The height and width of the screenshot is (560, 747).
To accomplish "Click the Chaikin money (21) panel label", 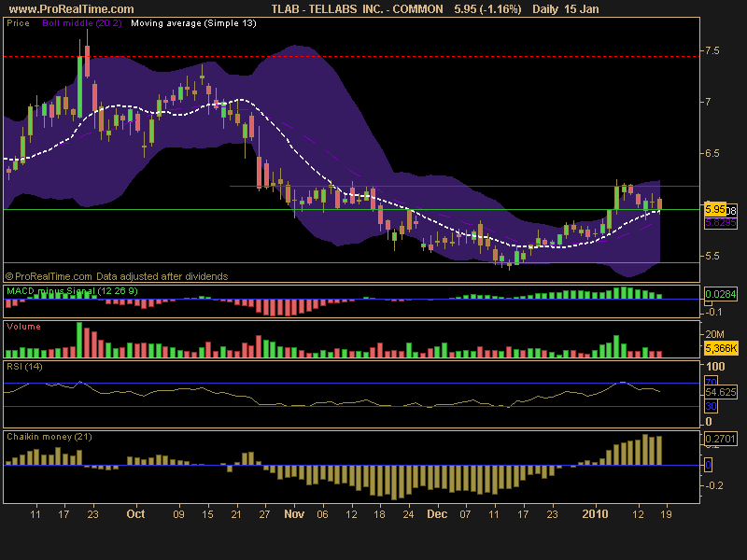I will 49,437.
